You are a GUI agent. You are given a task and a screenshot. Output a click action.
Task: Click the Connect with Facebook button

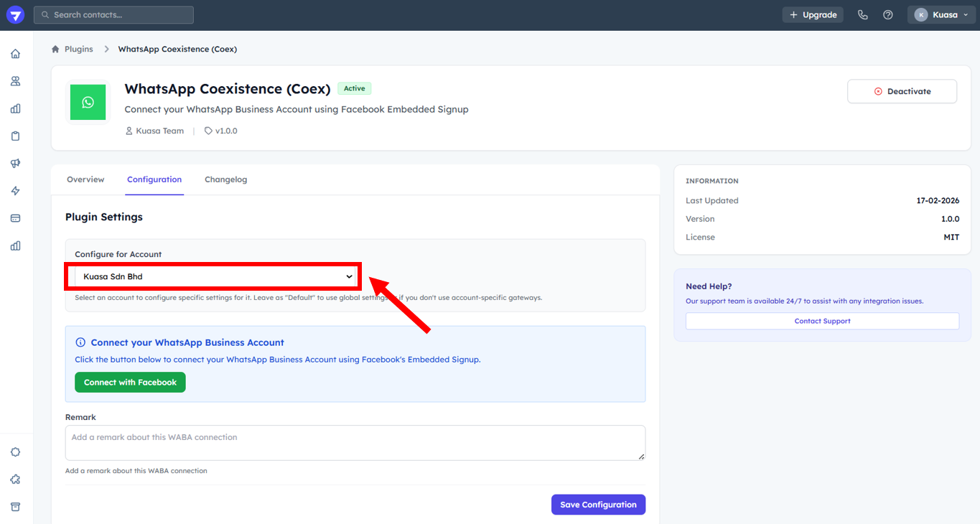pos(130,383)
